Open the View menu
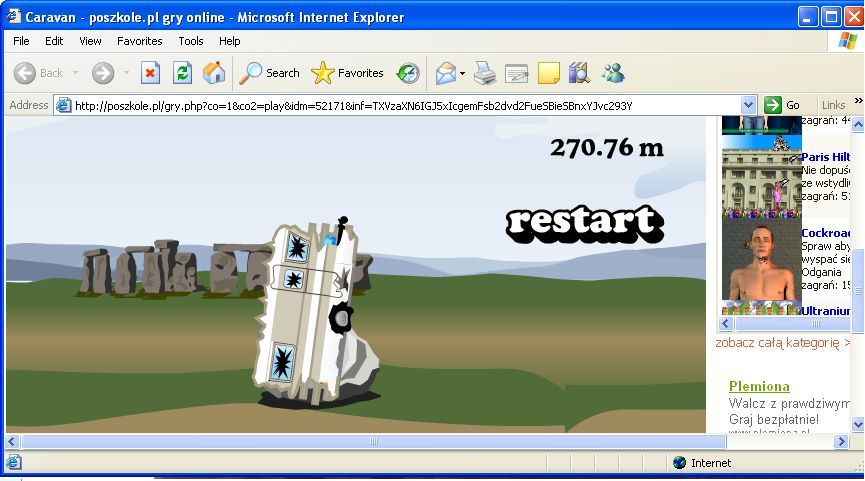 point(90,41)
